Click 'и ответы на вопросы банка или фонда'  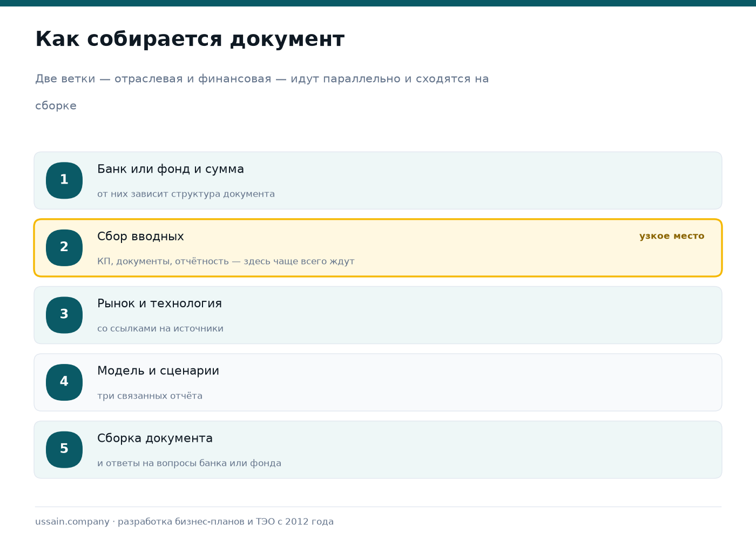pos(189,463)
